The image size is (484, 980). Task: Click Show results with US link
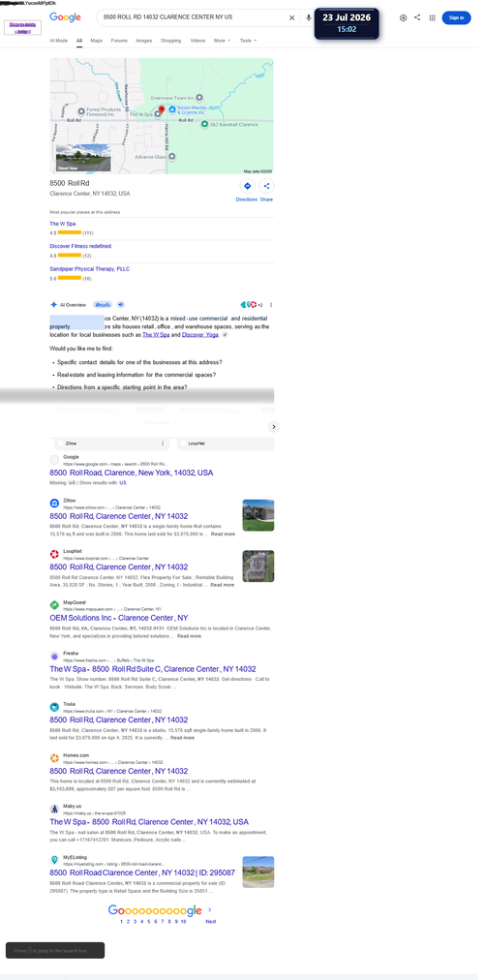(123, 483)
